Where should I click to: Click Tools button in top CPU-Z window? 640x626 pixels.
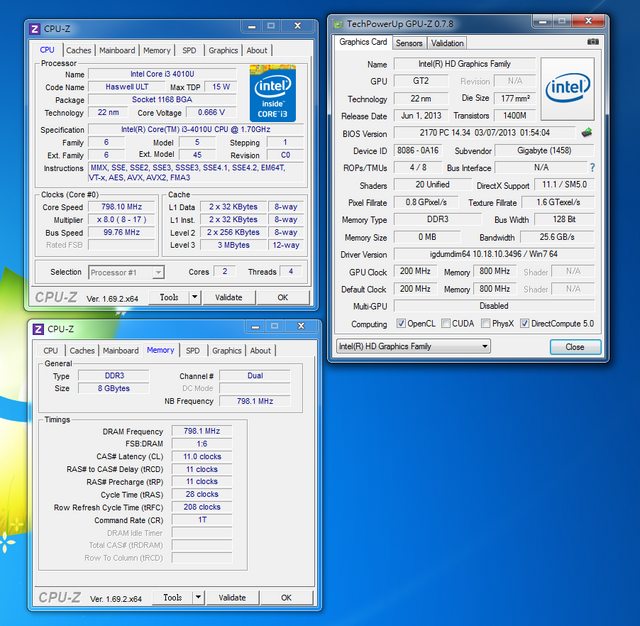pyautogui.click(x=169, y=297)
